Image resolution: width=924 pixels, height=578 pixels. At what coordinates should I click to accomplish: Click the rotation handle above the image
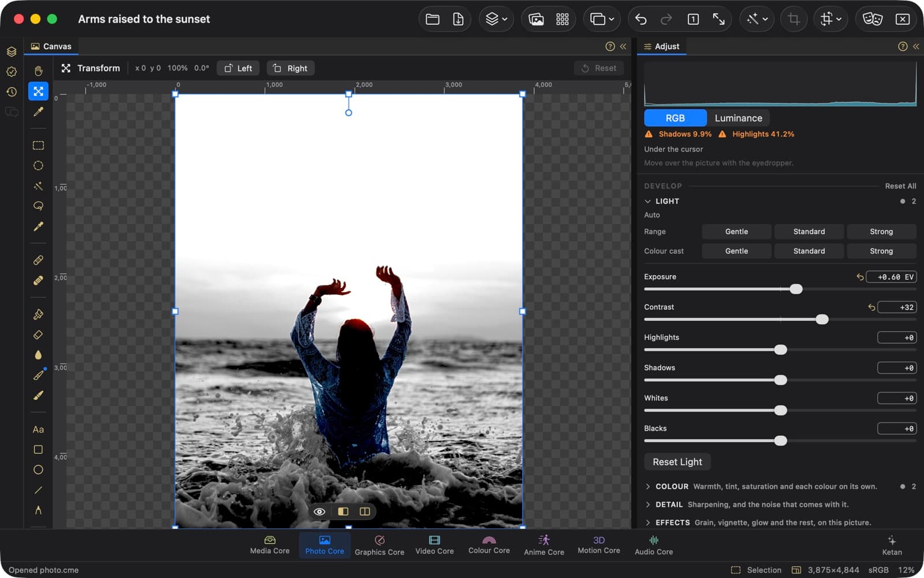tap(348, 113)
